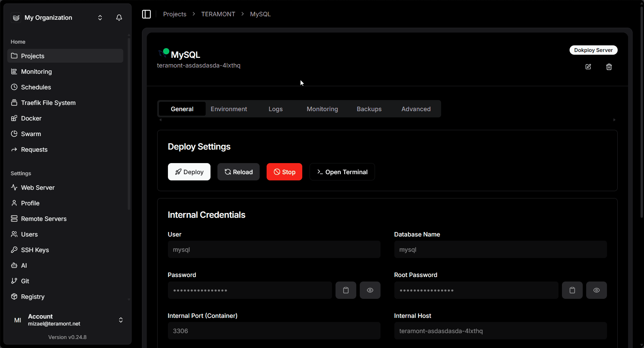Show the Password with eye icon
Image resolution: width=644 pixels, height=348 pixels.
[x=370, y=290]
